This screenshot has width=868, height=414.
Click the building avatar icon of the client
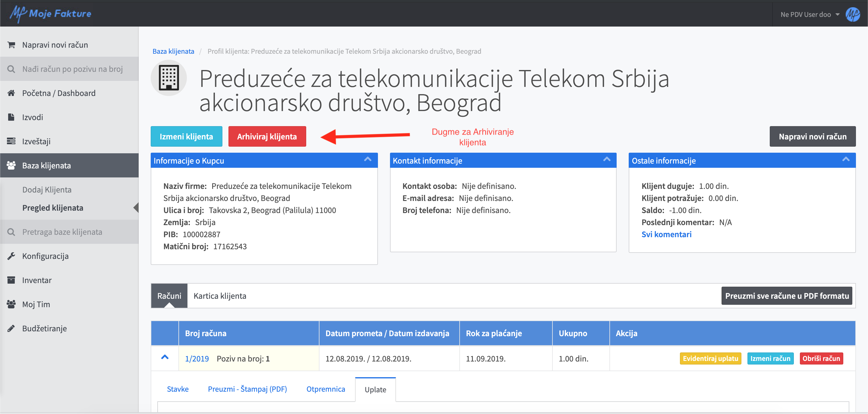pos(169,78)
